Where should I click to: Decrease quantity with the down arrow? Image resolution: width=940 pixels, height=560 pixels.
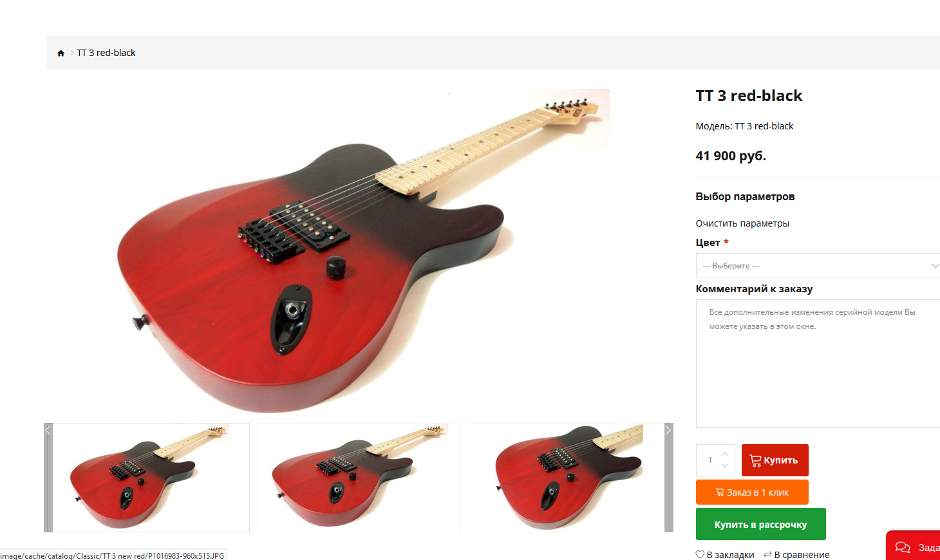pyautogui.click(x=725, y=465)
